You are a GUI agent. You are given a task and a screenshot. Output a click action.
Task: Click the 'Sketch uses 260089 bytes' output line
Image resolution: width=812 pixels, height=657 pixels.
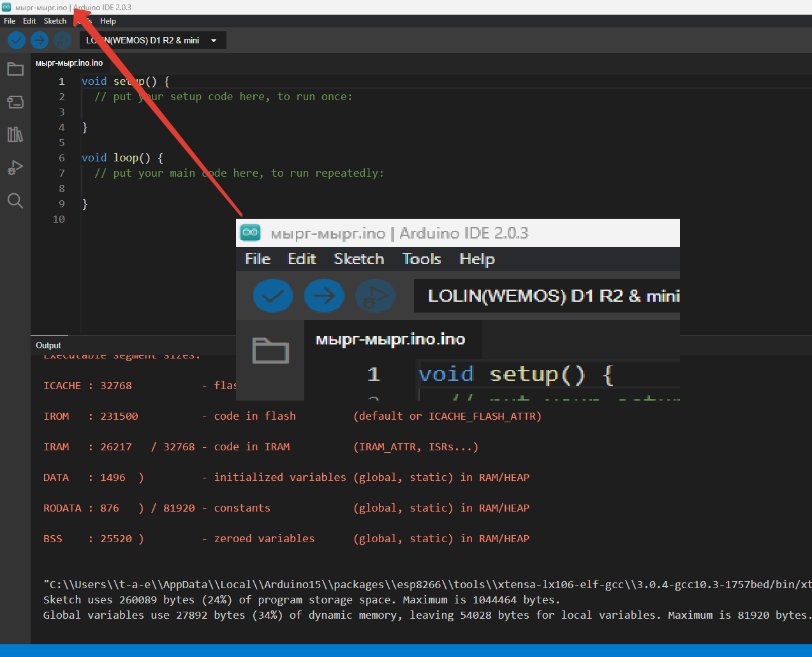(302, 600)
